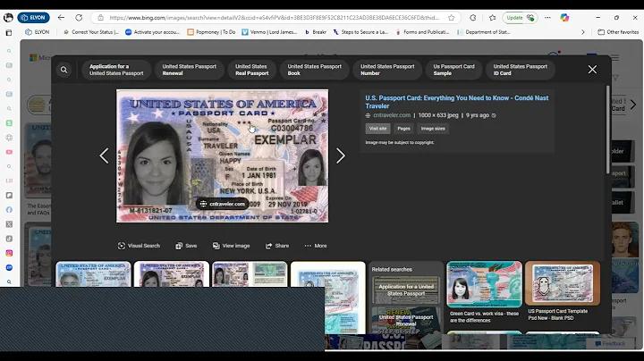Open the Venmo bookmark
The image size is (644, 361).
click(269, 32)
